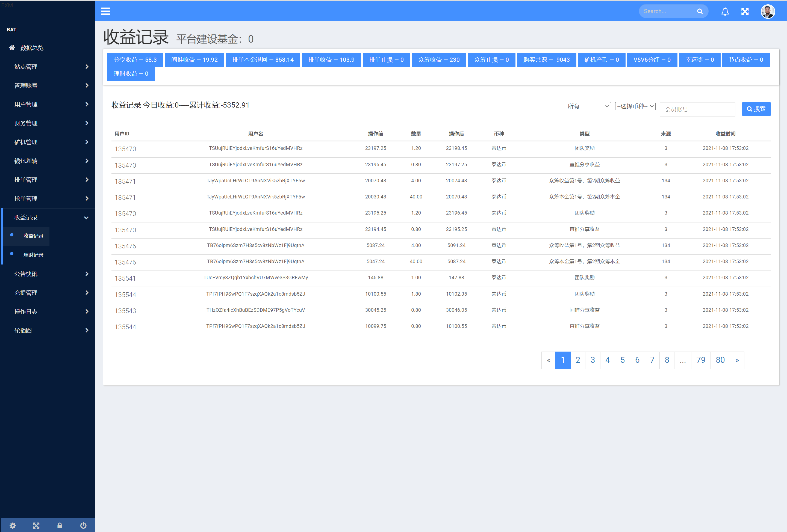Click the 收益记录 menu item

(34, 236)
